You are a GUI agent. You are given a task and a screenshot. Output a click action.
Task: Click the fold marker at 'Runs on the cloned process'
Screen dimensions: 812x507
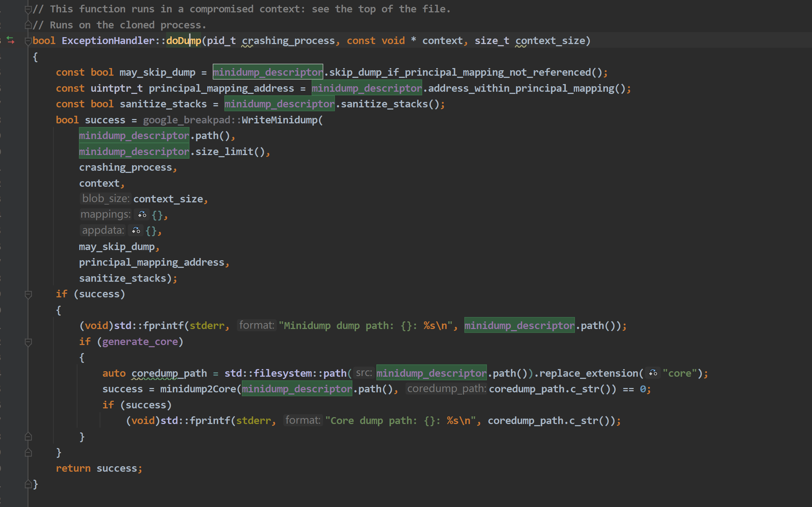28,25
